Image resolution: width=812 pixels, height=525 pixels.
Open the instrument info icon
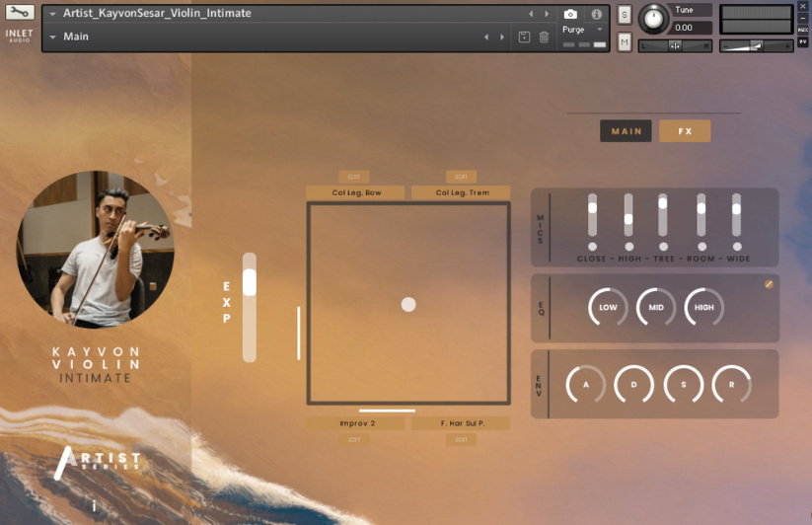point(597,14)
